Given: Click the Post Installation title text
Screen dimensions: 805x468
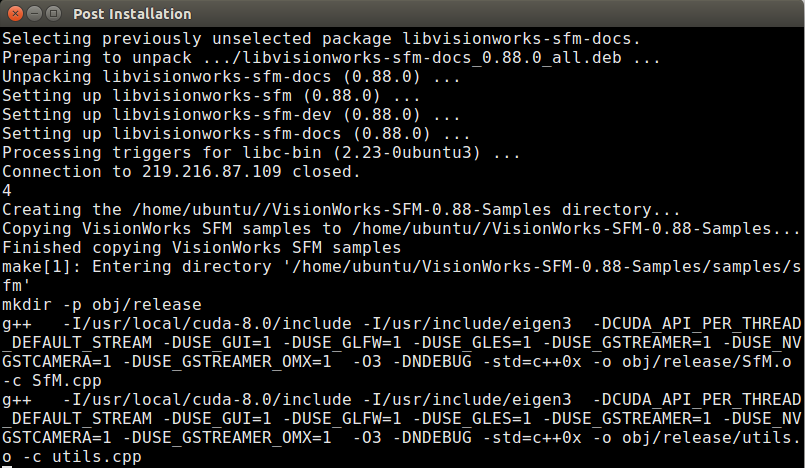Looking at the screenshot, I should point(132,14).
